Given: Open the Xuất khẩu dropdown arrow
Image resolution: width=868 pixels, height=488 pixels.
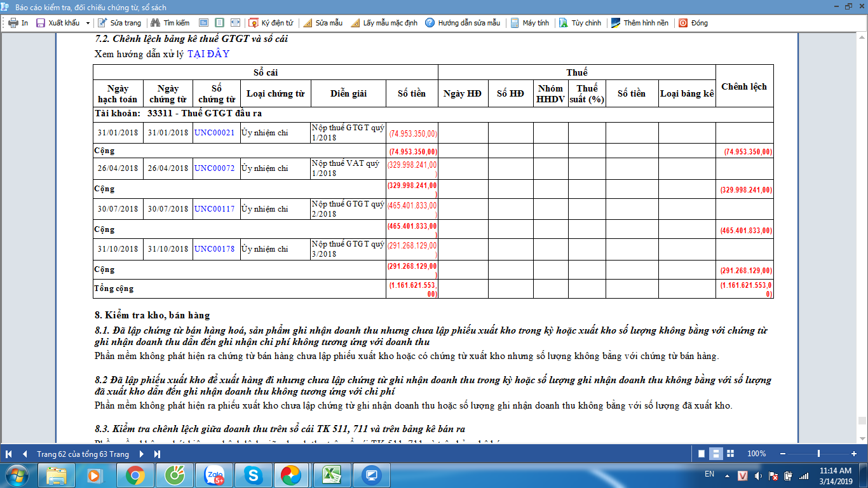Looking at the screenshot, I should tap(88, 23).
